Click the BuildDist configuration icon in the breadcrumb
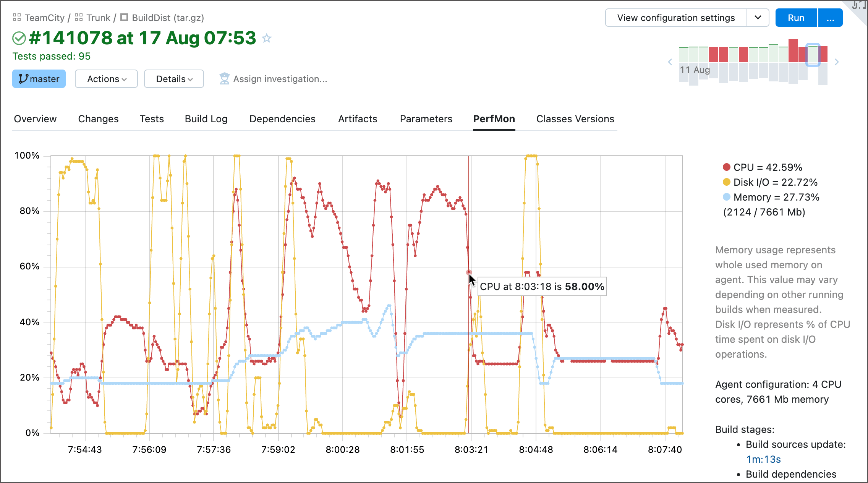 tap(125, 18)
